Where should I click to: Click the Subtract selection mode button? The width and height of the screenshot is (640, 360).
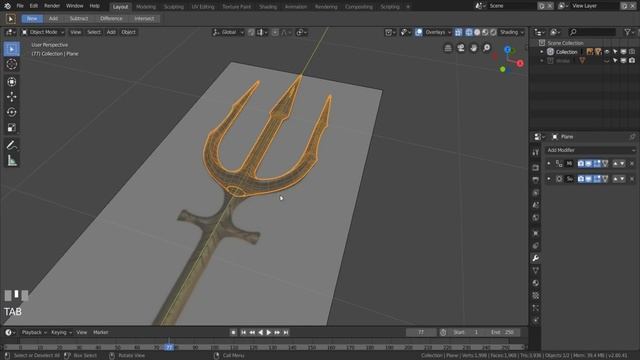[x=79, y=19]
